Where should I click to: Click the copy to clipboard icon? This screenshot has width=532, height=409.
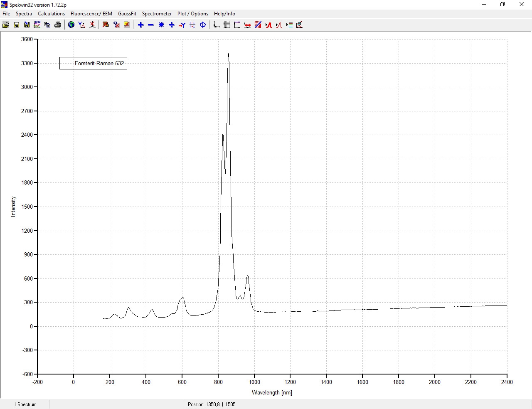(47, 25)
